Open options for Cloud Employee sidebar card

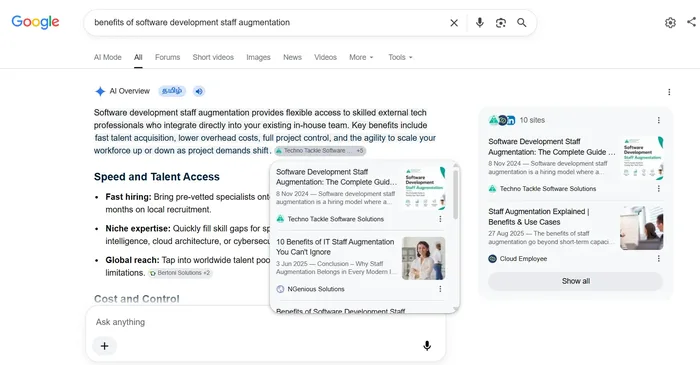658,258
